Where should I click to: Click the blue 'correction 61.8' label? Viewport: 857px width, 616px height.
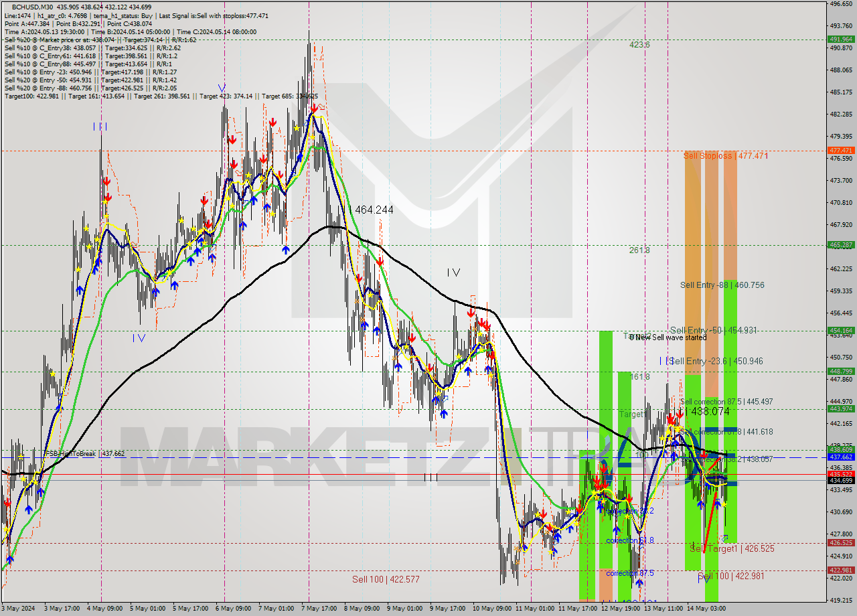tap(630, 540)
